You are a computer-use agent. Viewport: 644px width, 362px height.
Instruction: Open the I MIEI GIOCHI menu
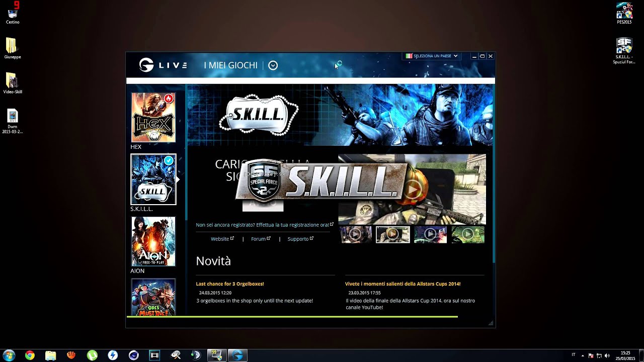(x=230, y=65)
